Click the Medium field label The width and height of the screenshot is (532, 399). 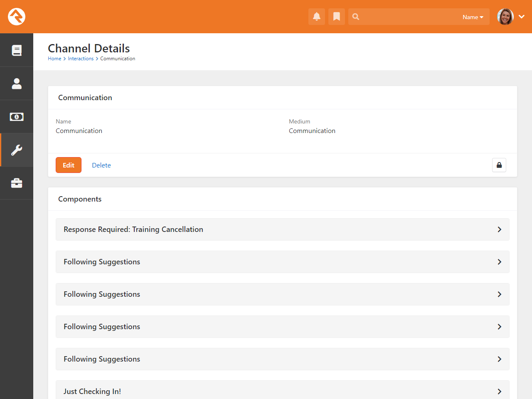click(300, 121)
